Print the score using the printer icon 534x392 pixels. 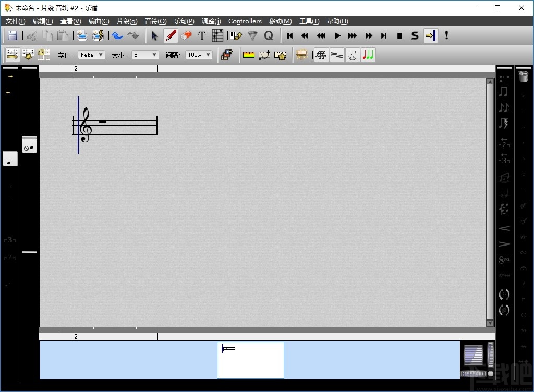click(82, 35)
